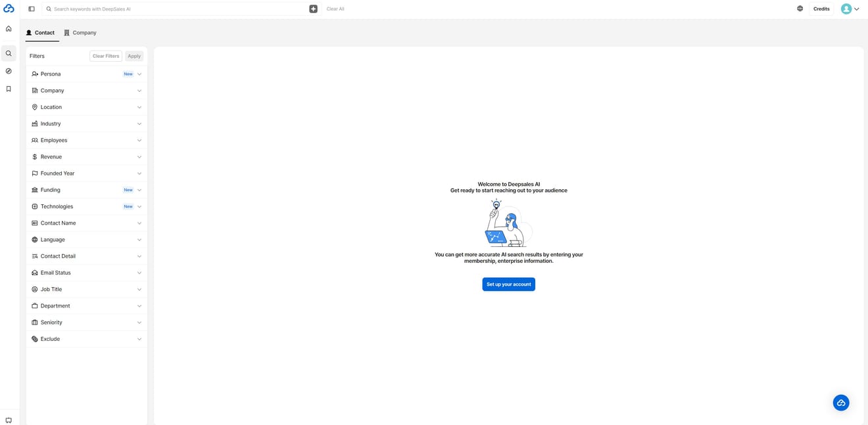Expand the Job Title filter chevron
Screen dimensions: 868x425
(139, 290)
